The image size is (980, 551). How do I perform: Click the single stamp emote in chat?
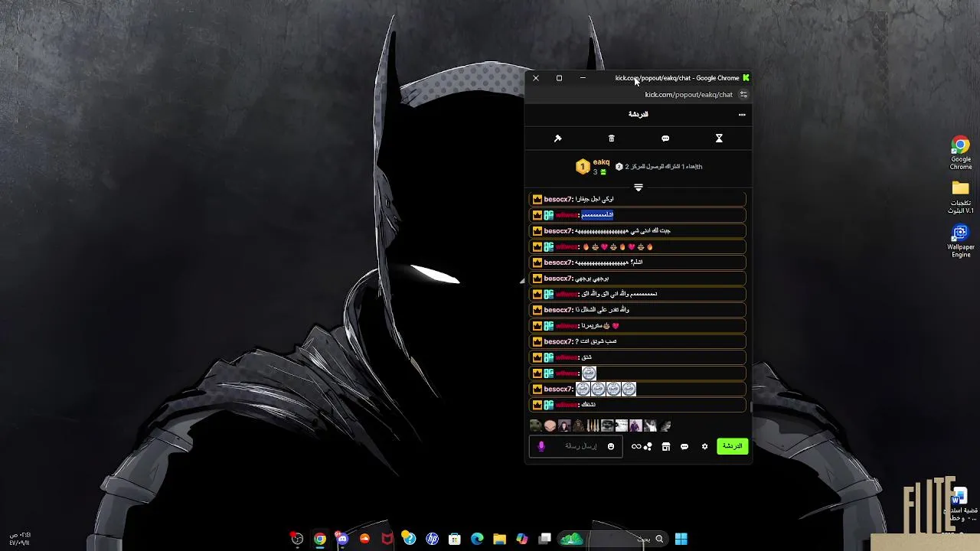tap(589, 373)
